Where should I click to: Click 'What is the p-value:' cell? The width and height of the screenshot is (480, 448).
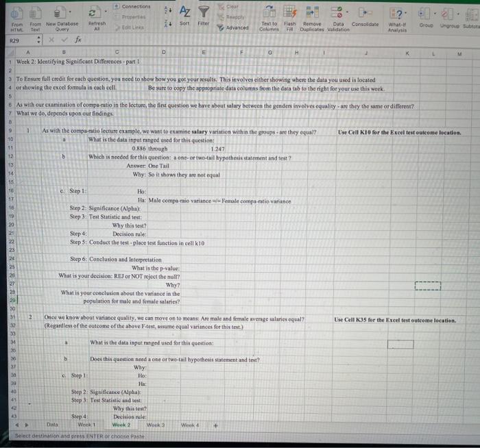click(x=156, y=269)
